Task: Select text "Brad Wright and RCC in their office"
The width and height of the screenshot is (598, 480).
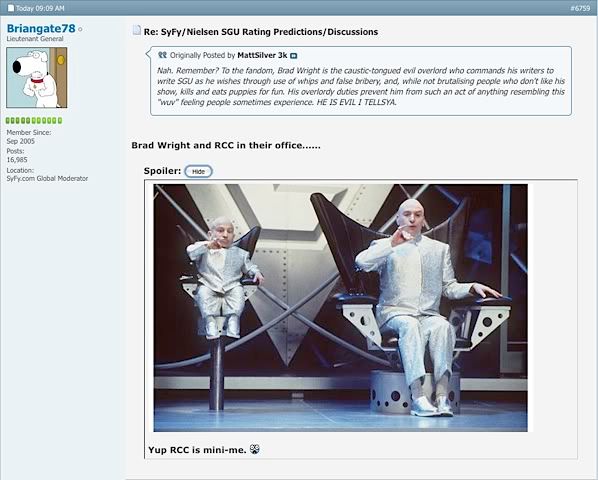Action: coord(217,145)
